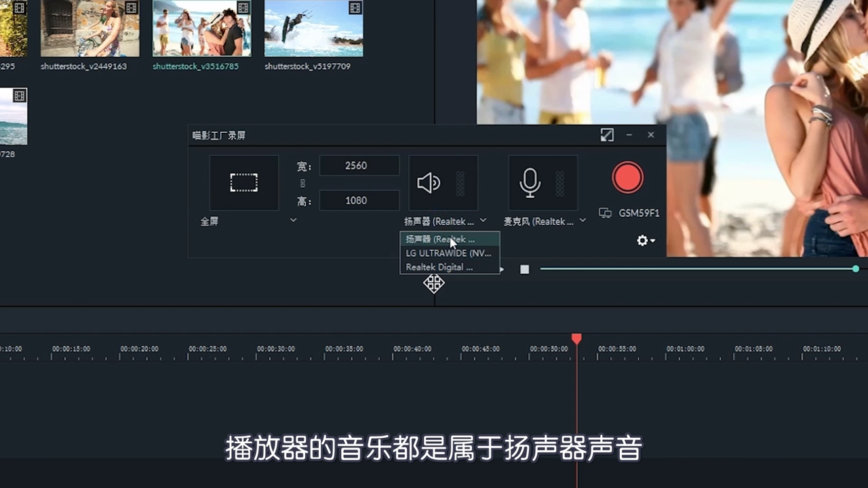The height and width of the screenshot is (488, 868).
Task: Select the GSM59F1 monitor label
Action: (x=639, y=213)
